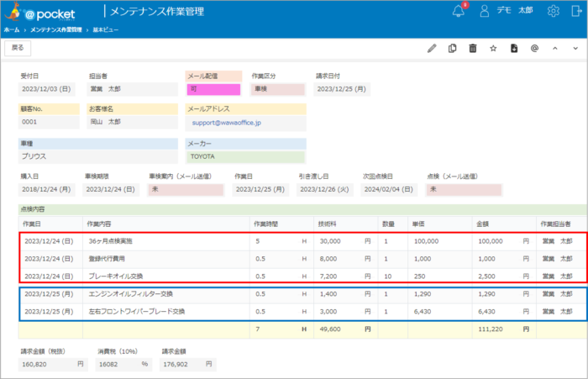
Task: Click 車検案内 (メール送信) value 未
Action: [x=186, y=190]
